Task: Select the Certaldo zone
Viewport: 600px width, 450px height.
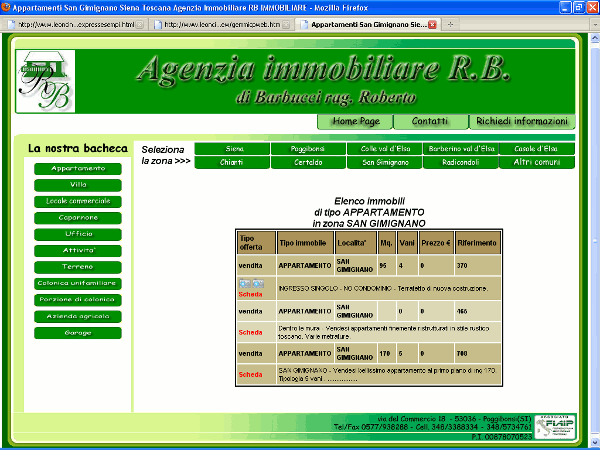Action: point(308,162)
